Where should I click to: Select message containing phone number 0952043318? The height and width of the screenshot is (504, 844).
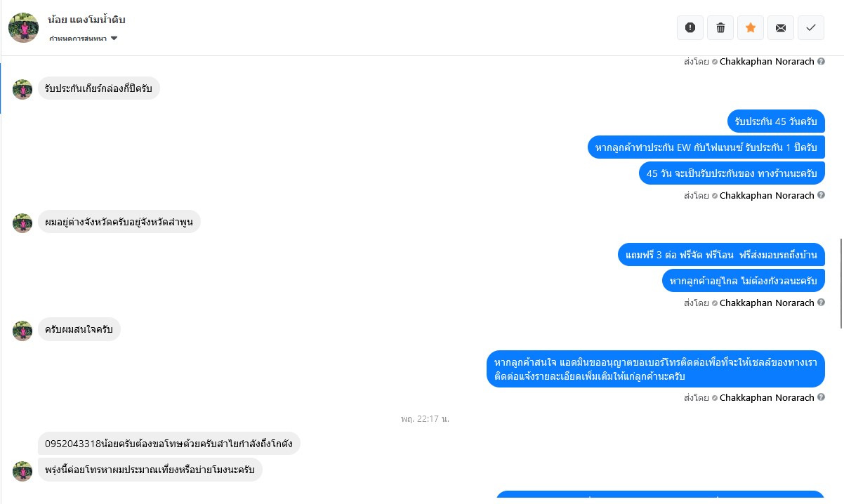(169, 444)
